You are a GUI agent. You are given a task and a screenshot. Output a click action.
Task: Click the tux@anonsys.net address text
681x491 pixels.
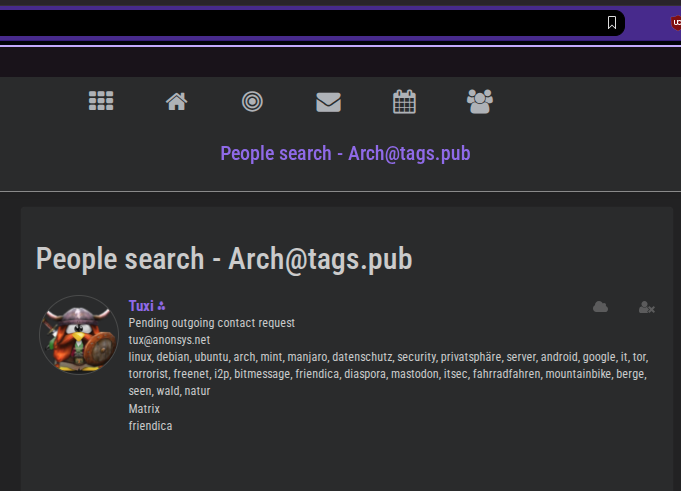pos(169,340)
